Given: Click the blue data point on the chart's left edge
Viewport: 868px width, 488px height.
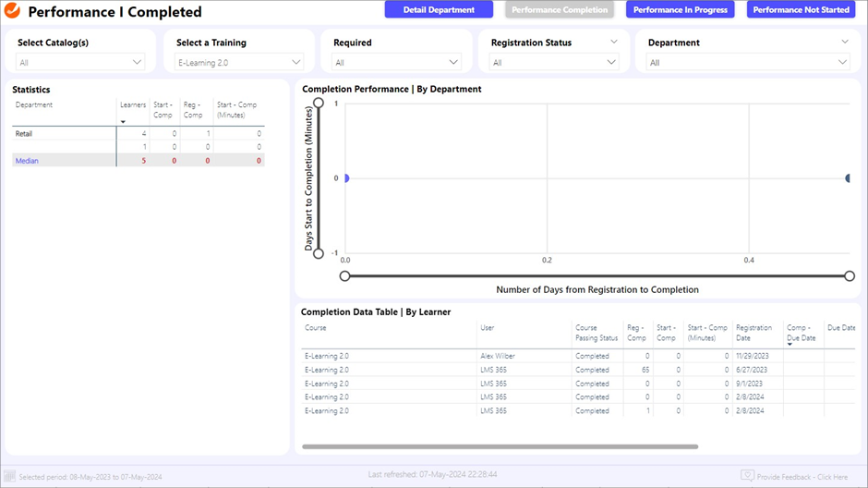Looking at the screenshot, I should tap(345, 178).
